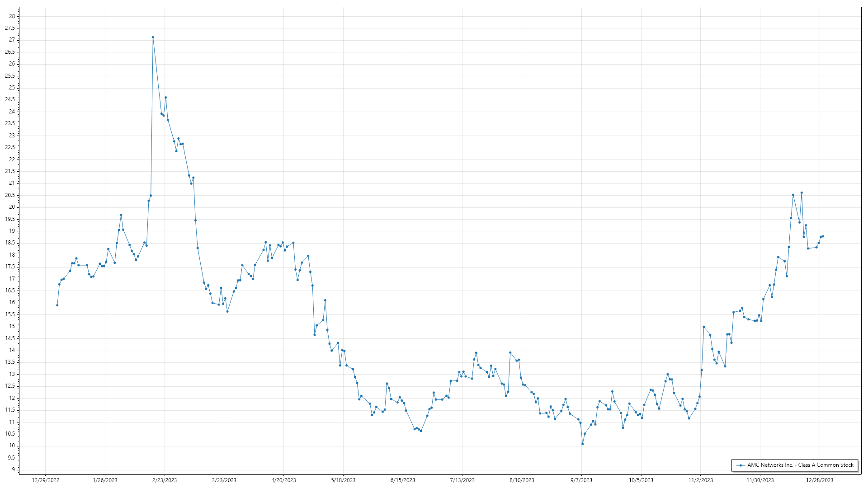This screenshot has height=488, width=868.
Task: Click the lowest data point near 10
Action: pos(582,444)
